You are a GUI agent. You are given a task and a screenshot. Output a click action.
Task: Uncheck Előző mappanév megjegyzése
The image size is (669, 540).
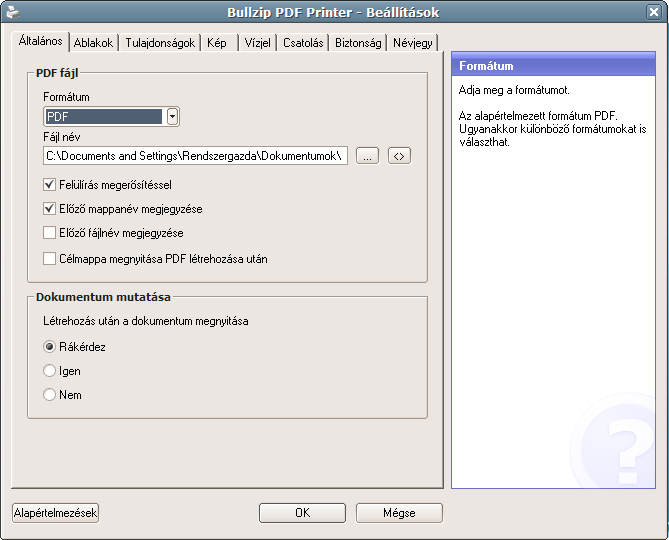click(49, 209)
